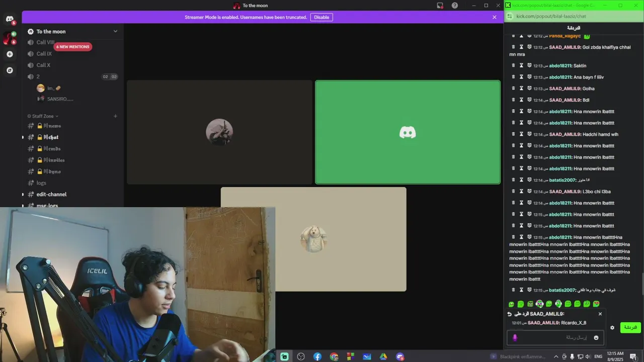Open Discord help question mark icon
Screen dimensions: 644x362
(455, 6)
